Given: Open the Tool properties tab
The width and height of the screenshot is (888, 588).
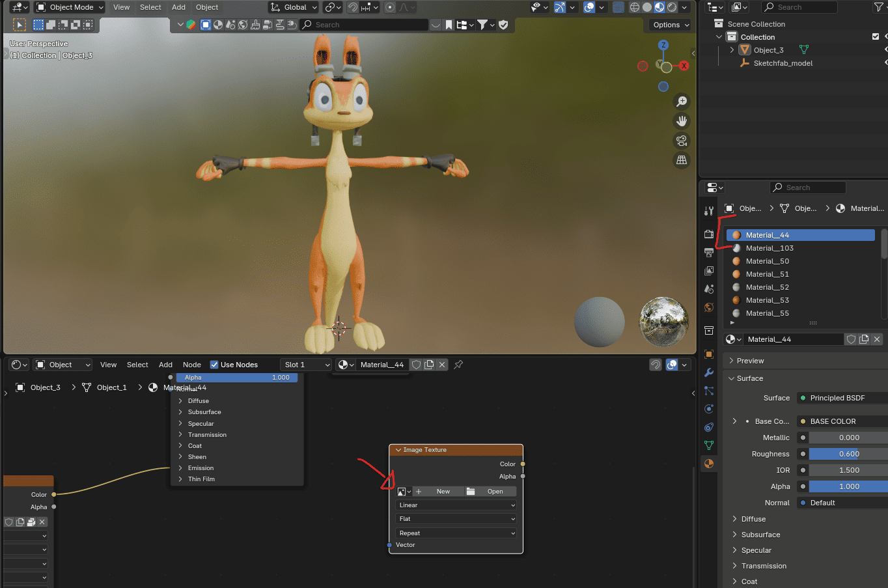Looking at the screenshot, I should pos(709,211).
